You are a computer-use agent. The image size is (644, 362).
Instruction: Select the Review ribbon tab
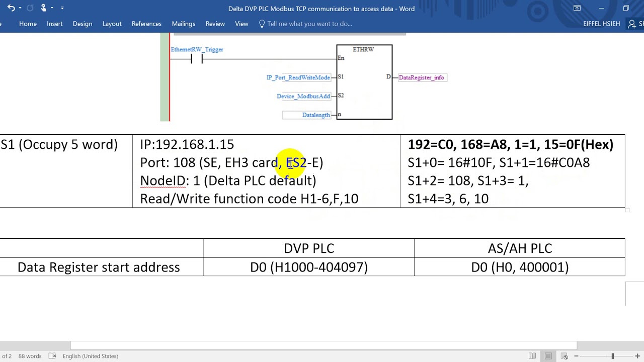coord(215,24)
